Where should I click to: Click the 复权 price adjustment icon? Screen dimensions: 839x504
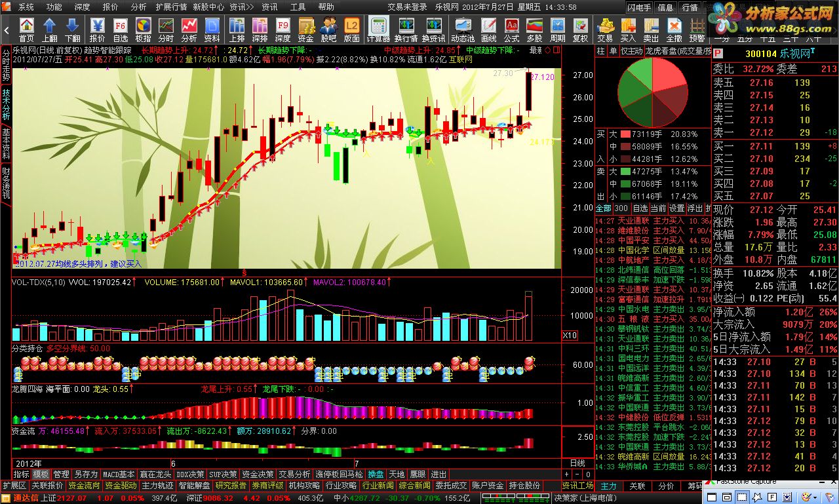pyautogui.click(x=581, y=30)
